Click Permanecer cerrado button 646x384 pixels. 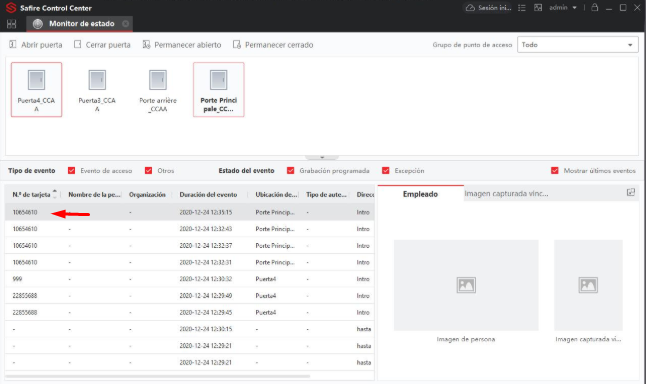[273, 45]
